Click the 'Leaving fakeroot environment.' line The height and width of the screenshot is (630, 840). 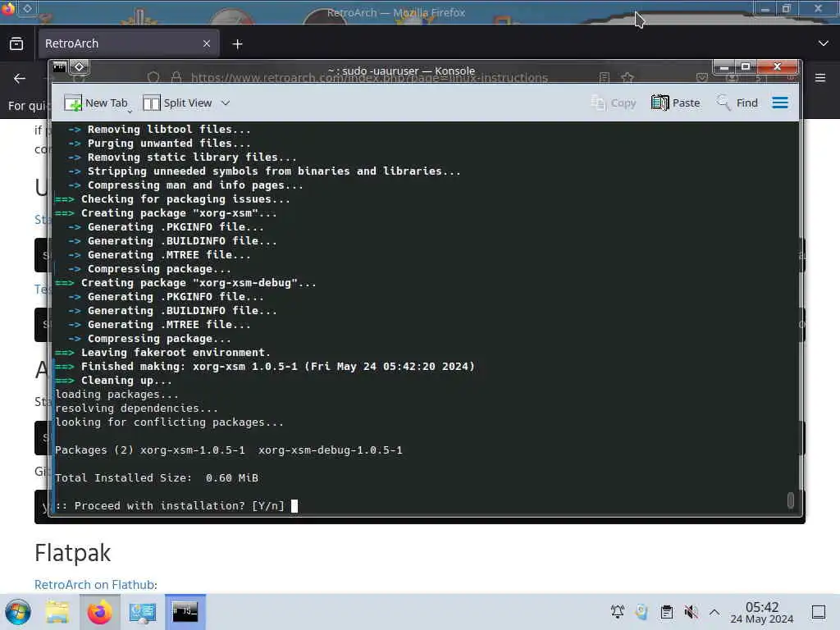pos(162,353)
